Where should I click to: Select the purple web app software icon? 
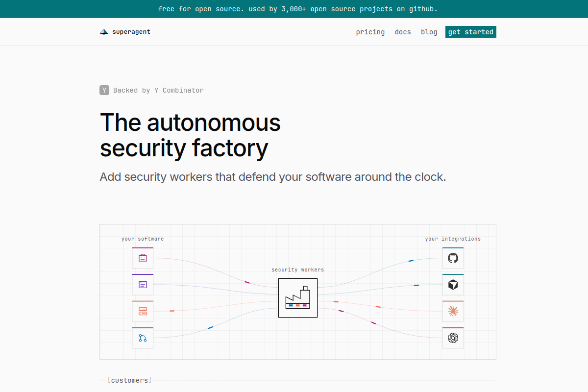[x=143, y=284]
